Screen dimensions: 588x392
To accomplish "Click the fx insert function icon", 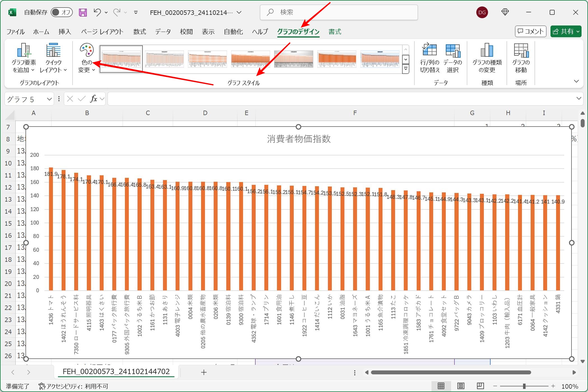I will point(94,99).
